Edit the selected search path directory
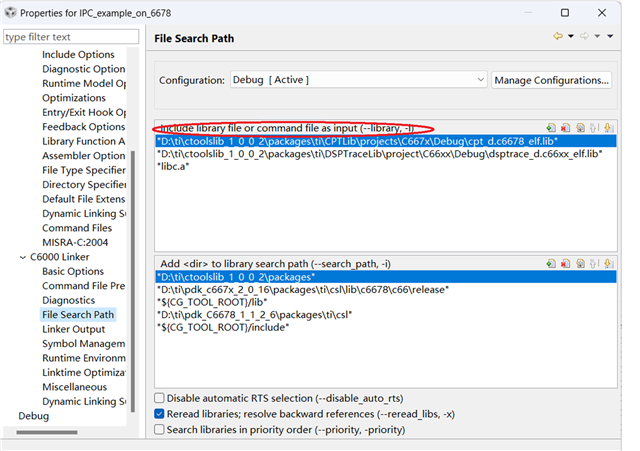 pos(580,262)
